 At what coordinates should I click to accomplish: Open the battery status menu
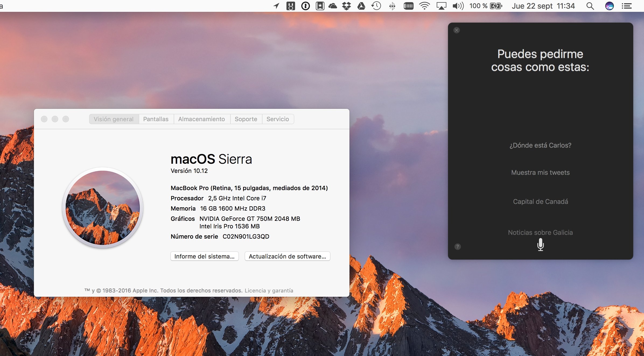pyautogui.click(x=486, y=6)
